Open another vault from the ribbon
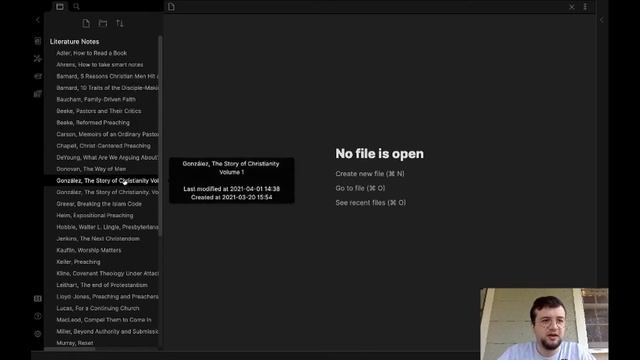Image resolution: width=640 pixels, height=360 pixels. coord(38,299)
